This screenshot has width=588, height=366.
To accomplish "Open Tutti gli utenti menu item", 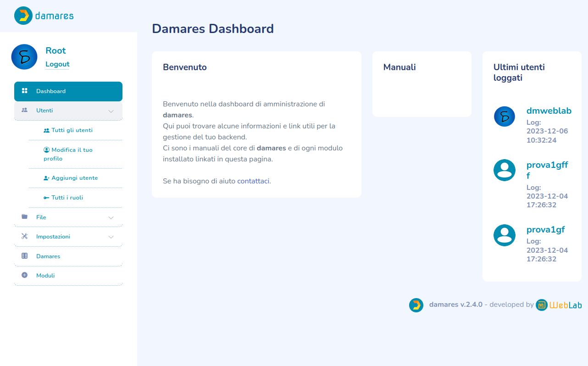I will tap(72, 130).
